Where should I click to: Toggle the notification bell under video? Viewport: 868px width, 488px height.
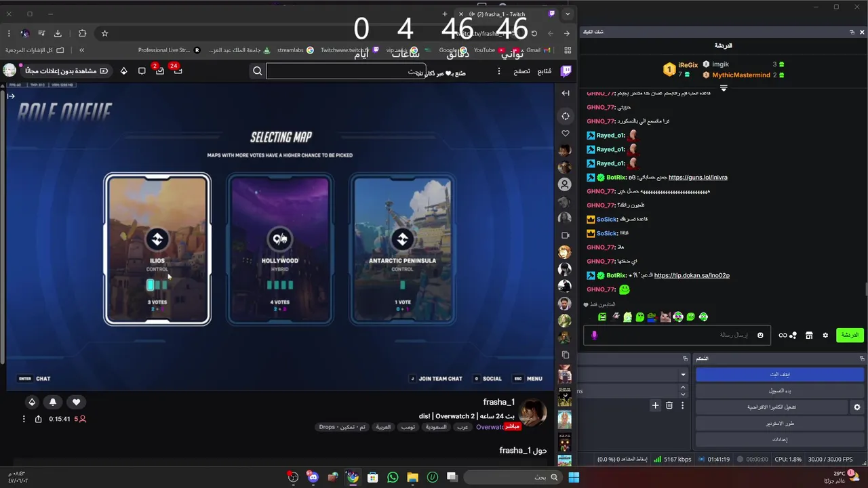click(53, 402)
